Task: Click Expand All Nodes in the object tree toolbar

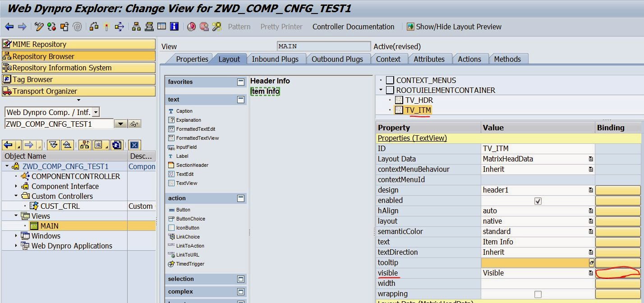Action: point(53,145)
